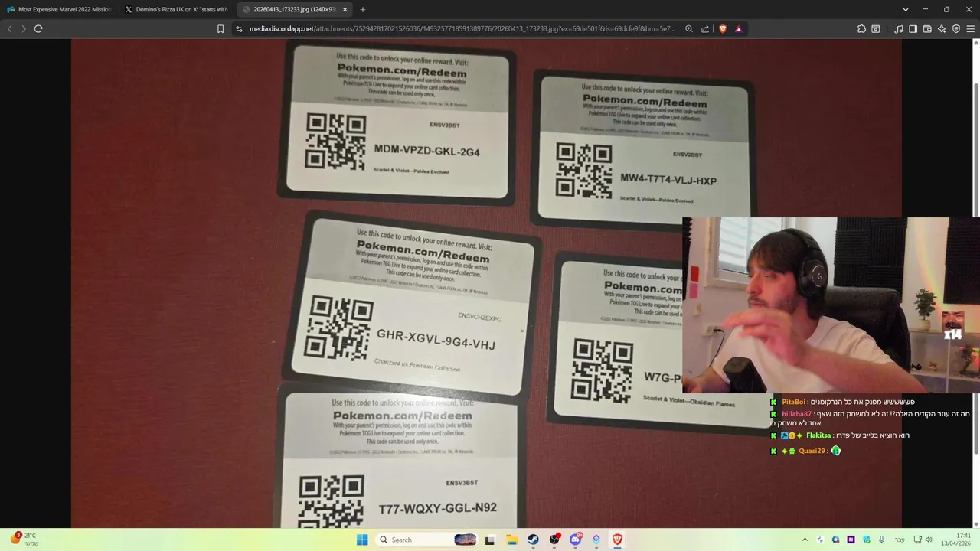Open the volume speaker tray icon

(929, 540)
